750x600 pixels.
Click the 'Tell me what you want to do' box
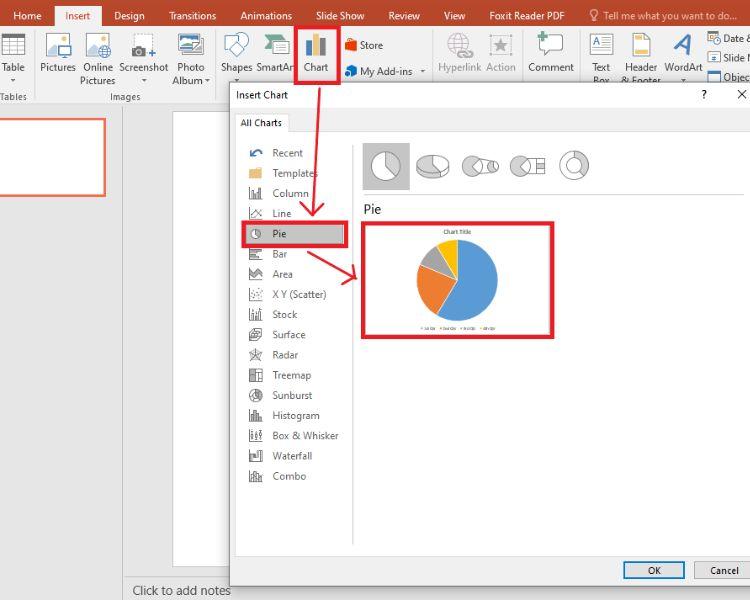[663, 16]
